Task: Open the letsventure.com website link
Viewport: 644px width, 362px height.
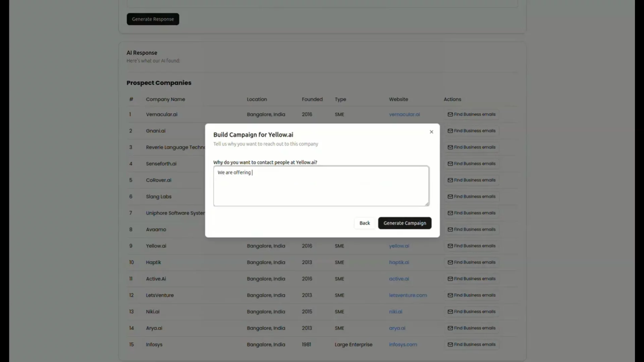Action: point(408,295)
